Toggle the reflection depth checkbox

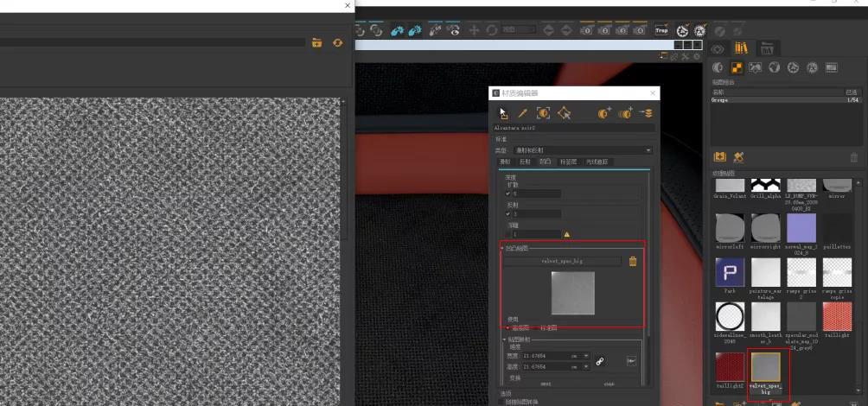(508, 213)
